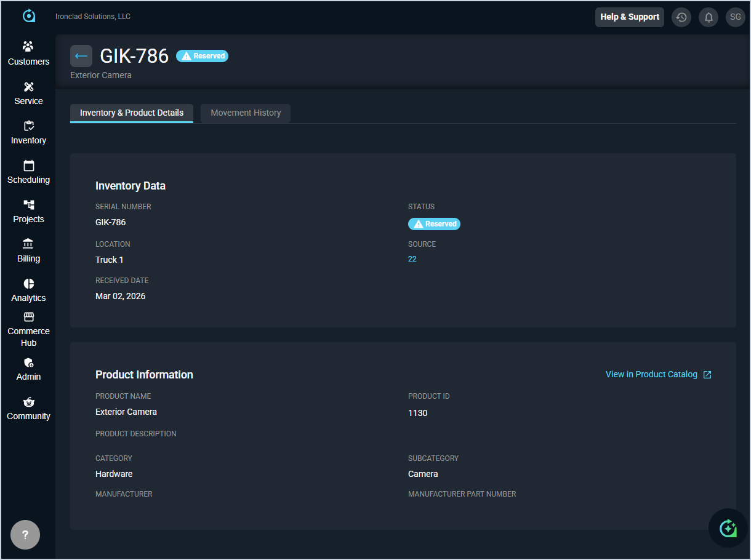Click the received date Mar 02, 2026
751x560 pixels.
[121, 296]
